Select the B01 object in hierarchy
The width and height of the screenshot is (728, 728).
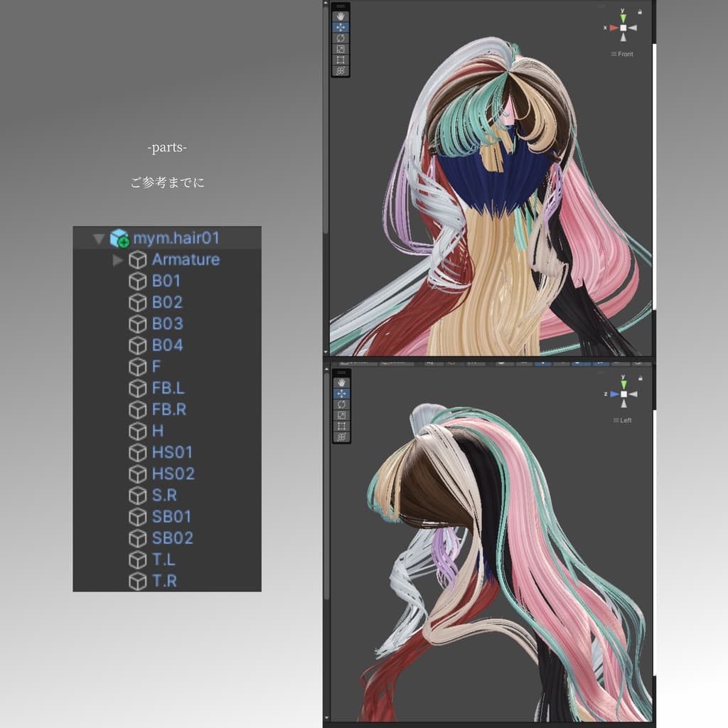point(167,281)
